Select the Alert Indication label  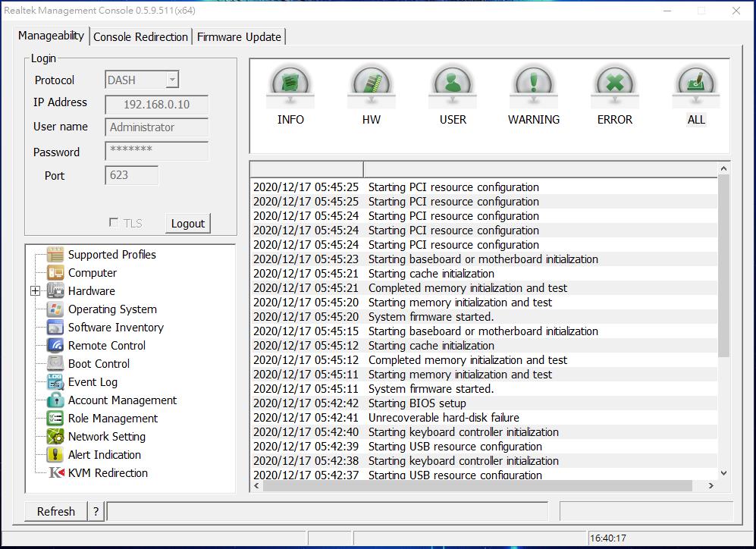105,454
